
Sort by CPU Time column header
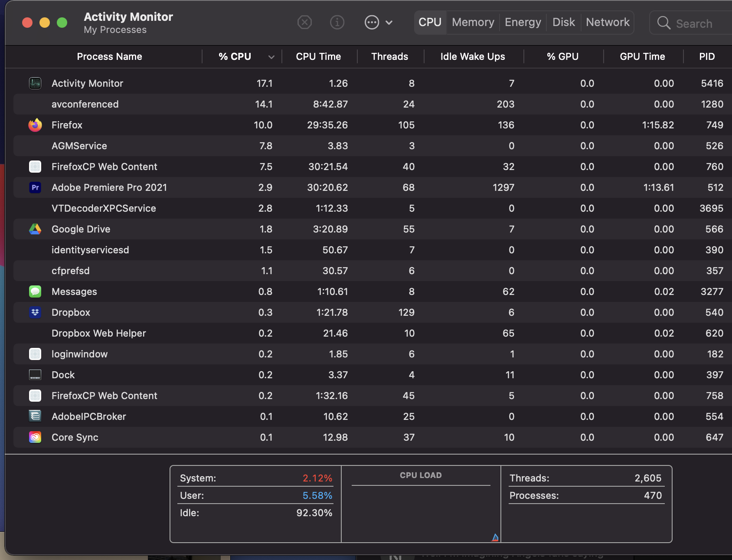(x=318, y=56)
